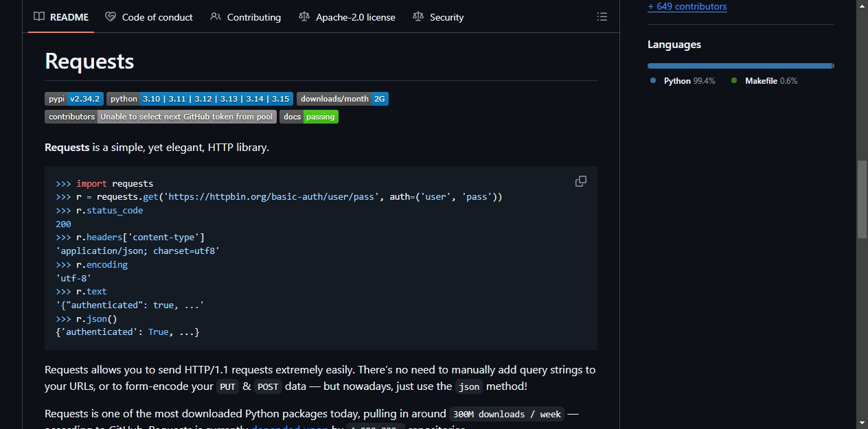Viewport: 868px width, 429px height.
Task: Click the README book icon
Action: [x=39, y=17]
